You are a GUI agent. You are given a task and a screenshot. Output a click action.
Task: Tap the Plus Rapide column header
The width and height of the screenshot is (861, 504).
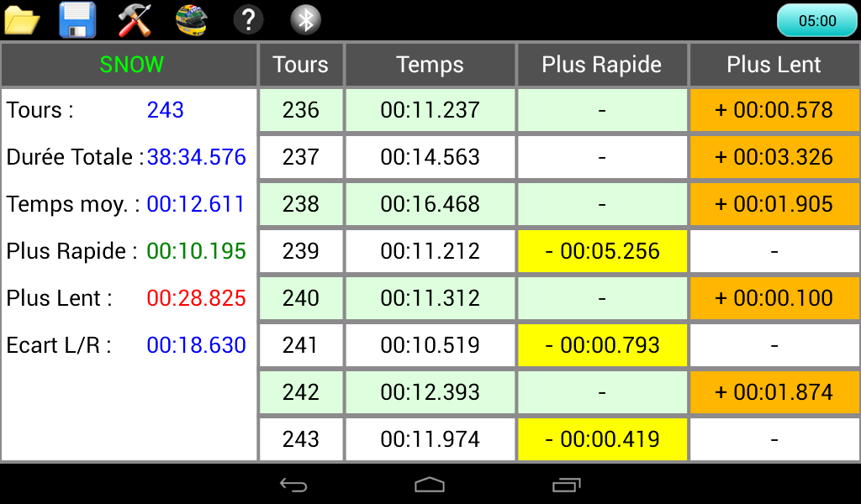pos(602,65)
